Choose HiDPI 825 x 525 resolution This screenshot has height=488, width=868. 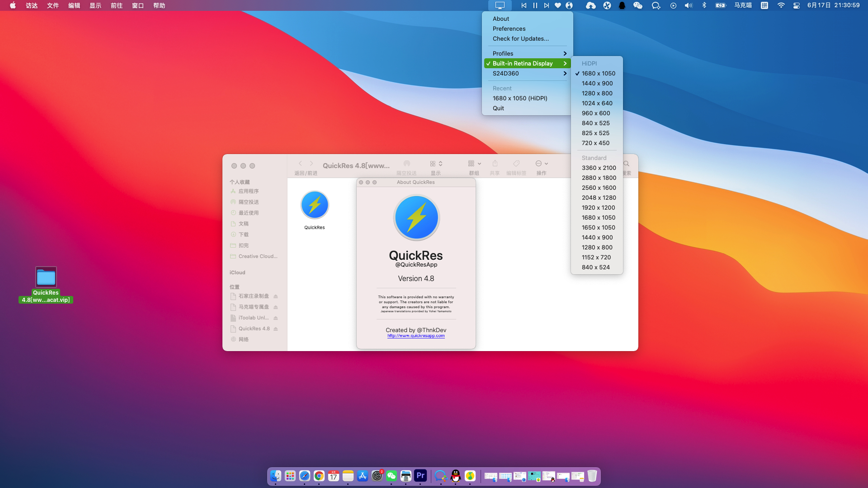point(597,133)
